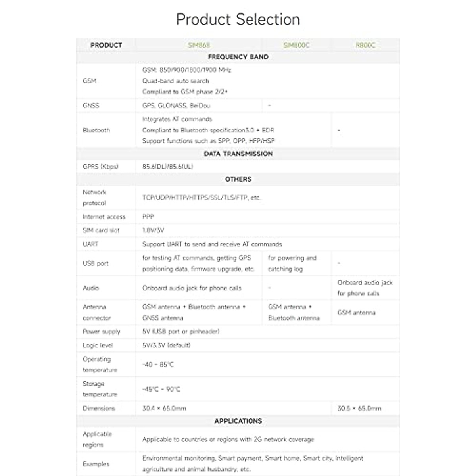This screenshot has height=476, width=476.
Task: Click the SIM868 product column header
Action: 199,45
